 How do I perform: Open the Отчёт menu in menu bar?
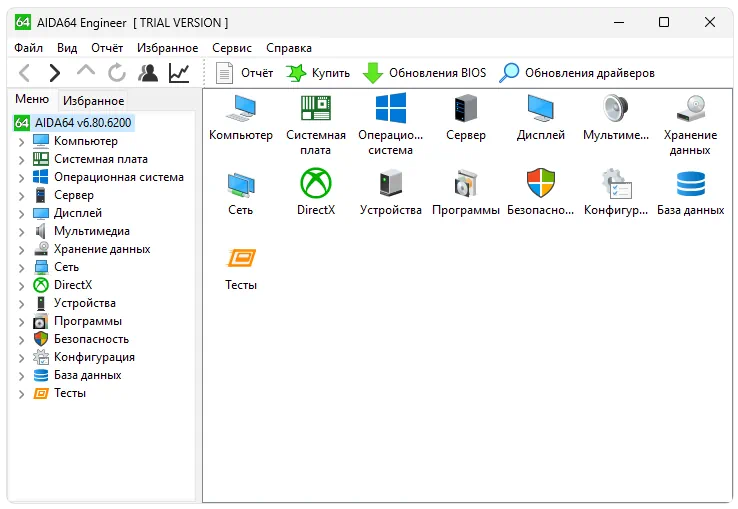click(x=107, y=48)
